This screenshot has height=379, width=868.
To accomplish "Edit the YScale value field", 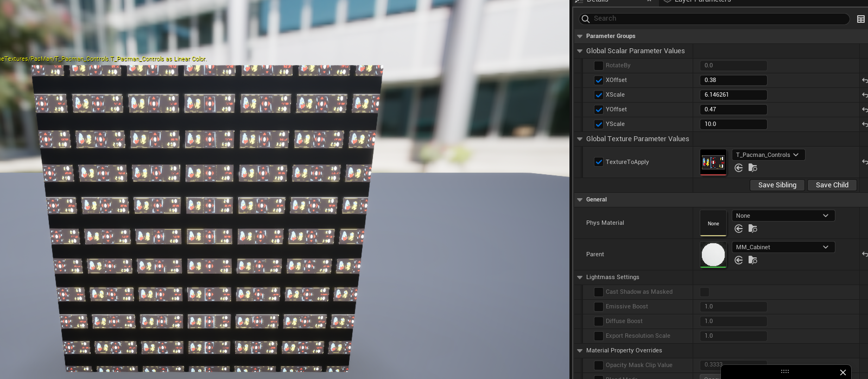I will [733, 124].
